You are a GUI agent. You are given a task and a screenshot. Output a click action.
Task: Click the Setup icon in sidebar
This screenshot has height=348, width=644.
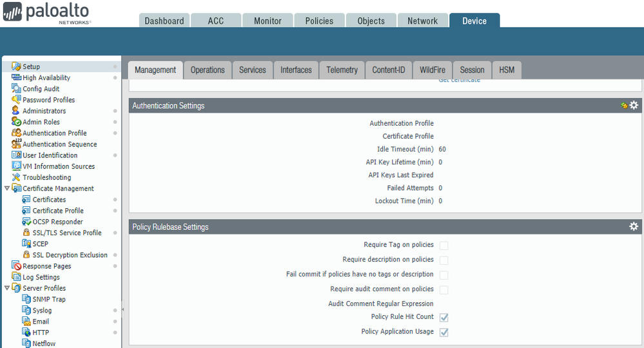pos(16,66)
